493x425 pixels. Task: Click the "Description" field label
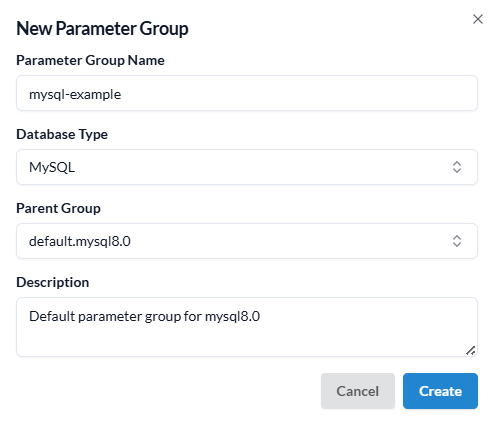(53, 282)
